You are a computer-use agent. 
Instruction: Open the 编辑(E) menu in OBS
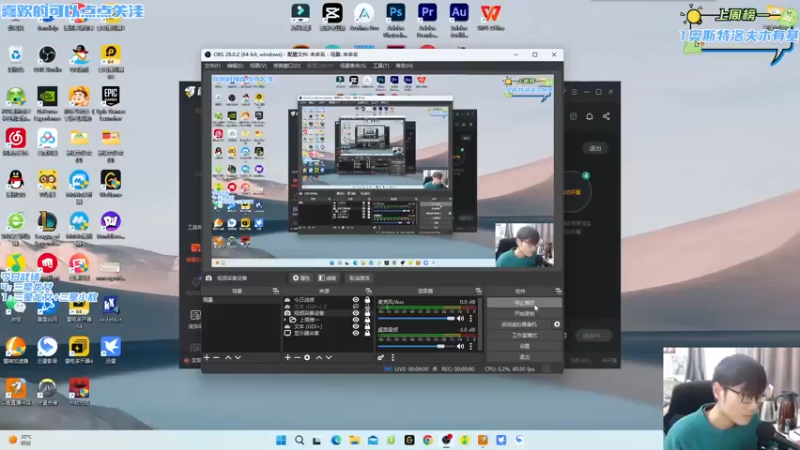coord(235,66)
